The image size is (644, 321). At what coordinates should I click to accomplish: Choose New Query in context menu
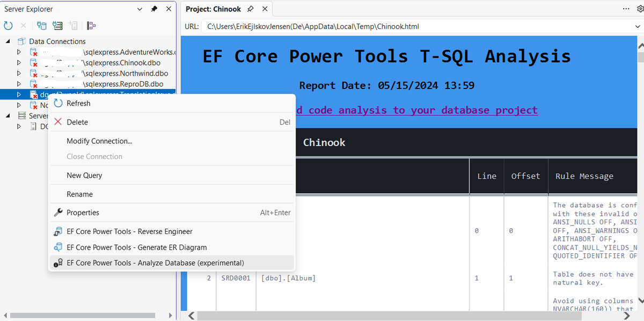click(x=172, y=176)
